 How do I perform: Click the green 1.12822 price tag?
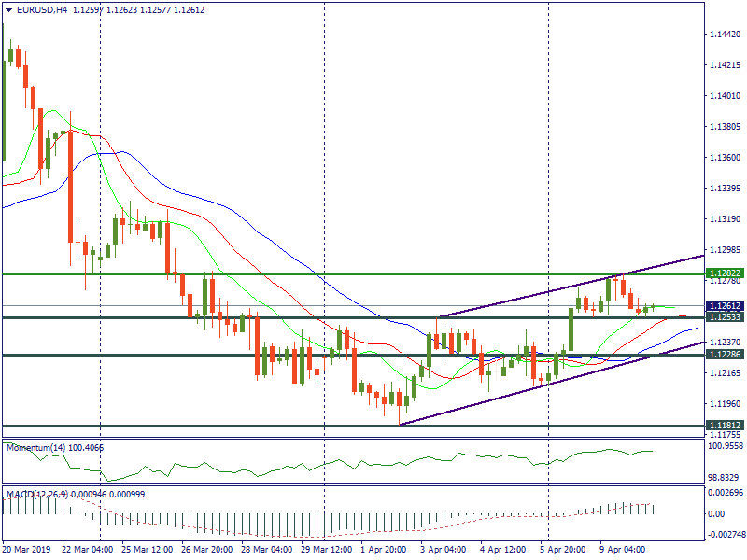(725, 273)
